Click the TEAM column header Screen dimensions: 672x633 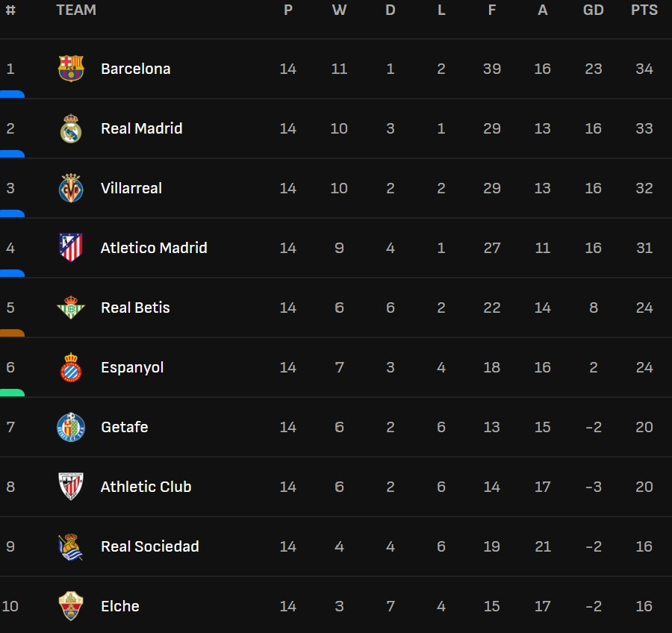click(76, 10)
